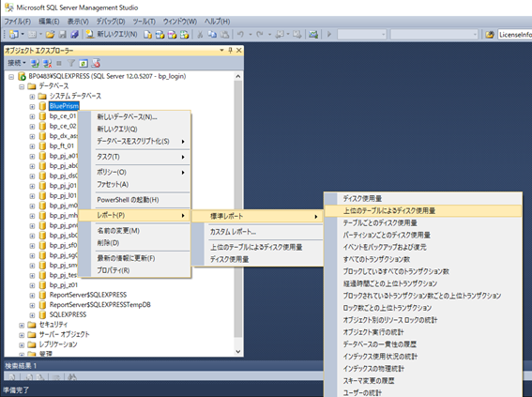Click the Analysis Services XMLA Query icon
This screenshot has width=532, height=397.
pos(184,35)
